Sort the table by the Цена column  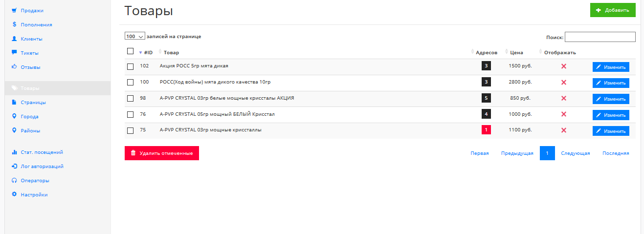[x=516, y=52]
